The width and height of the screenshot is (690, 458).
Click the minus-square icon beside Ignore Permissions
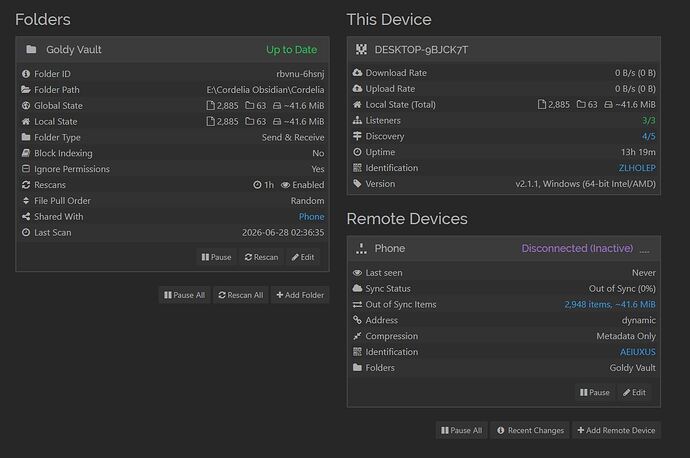click(26, 169)
